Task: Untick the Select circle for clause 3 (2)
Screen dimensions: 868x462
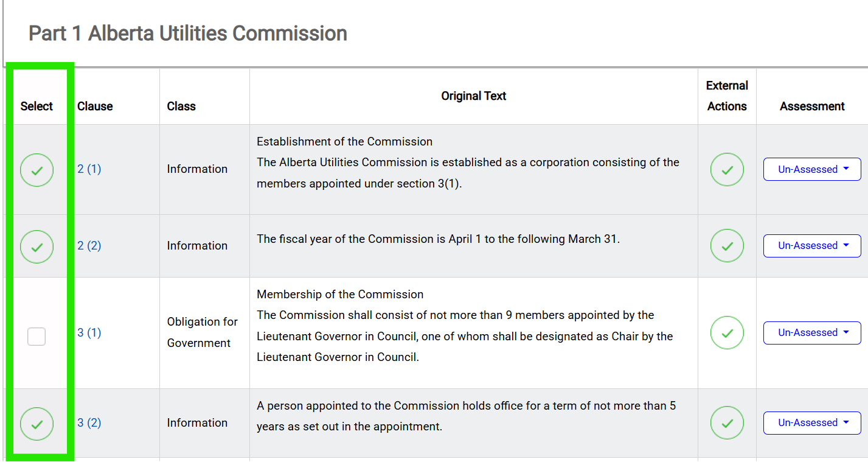Action: [x=36, y=424]
